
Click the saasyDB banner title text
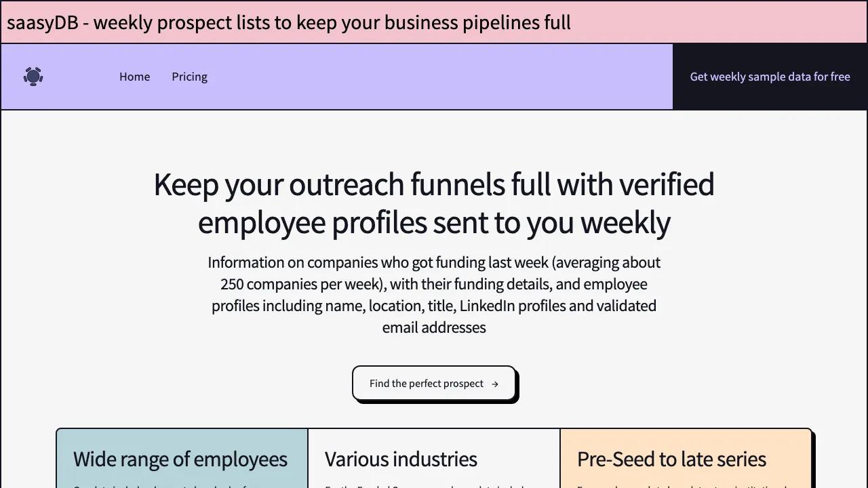(288, 22)
